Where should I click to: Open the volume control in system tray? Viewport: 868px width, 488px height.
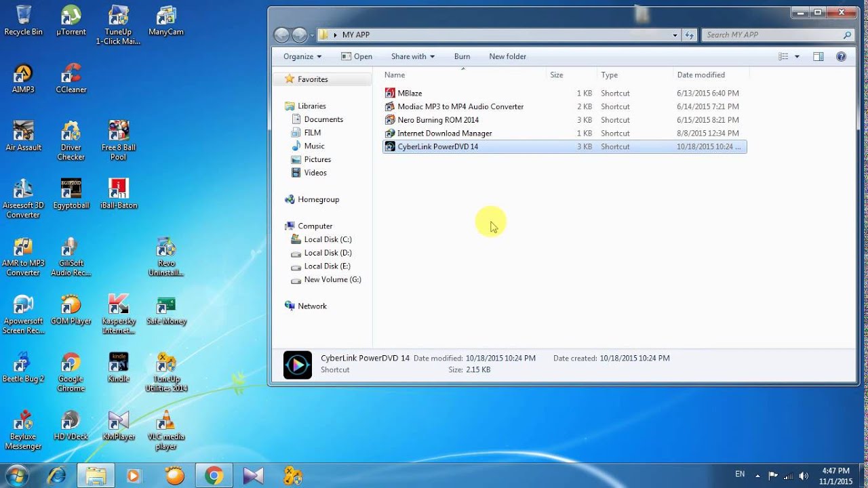(804, 476)
